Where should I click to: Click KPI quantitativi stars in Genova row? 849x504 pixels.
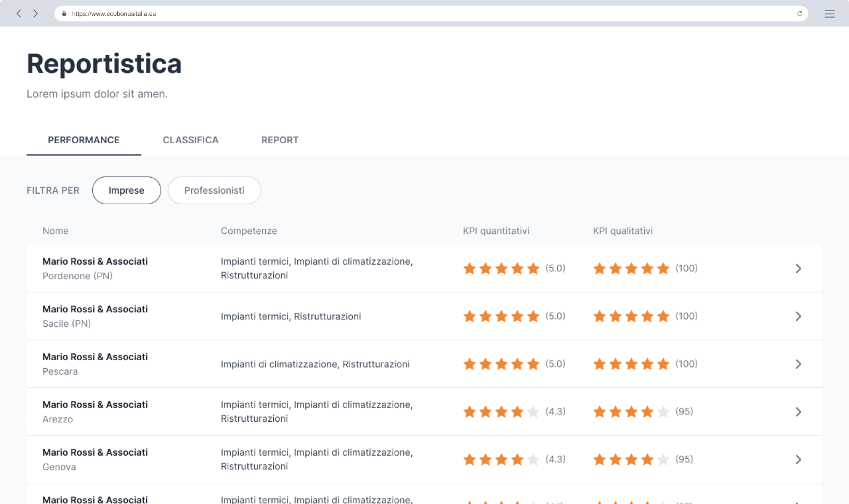click(501, 459)
